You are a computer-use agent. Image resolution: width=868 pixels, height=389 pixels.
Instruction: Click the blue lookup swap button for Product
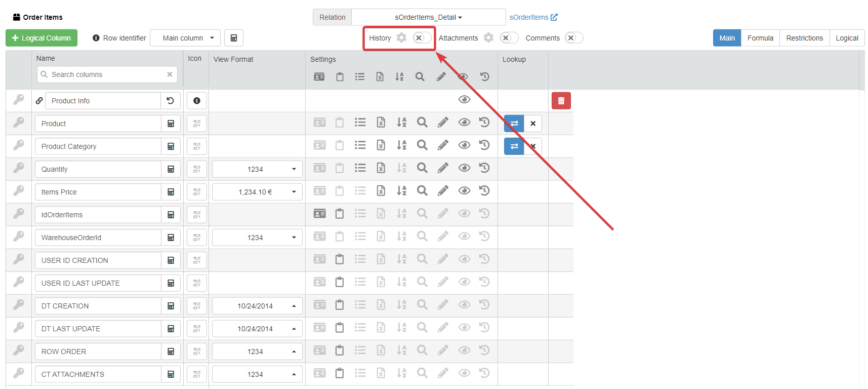click(x=514, y=124)
